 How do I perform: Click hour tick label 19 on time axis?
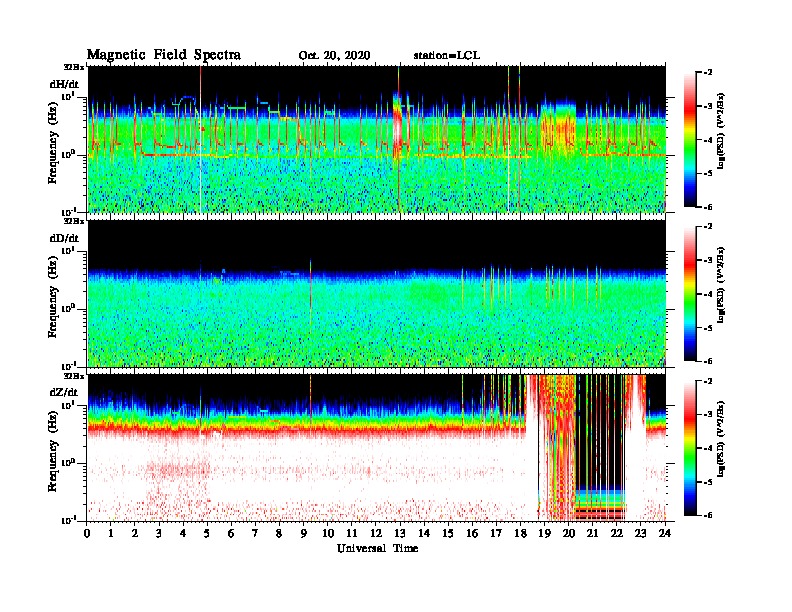pos(544,534)
